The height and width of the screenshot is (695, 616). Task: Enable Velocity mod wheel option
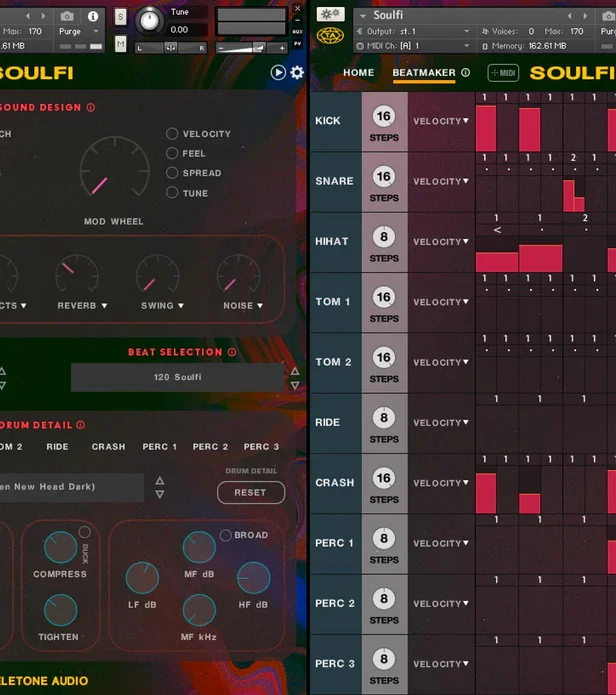tap(172, 133)
